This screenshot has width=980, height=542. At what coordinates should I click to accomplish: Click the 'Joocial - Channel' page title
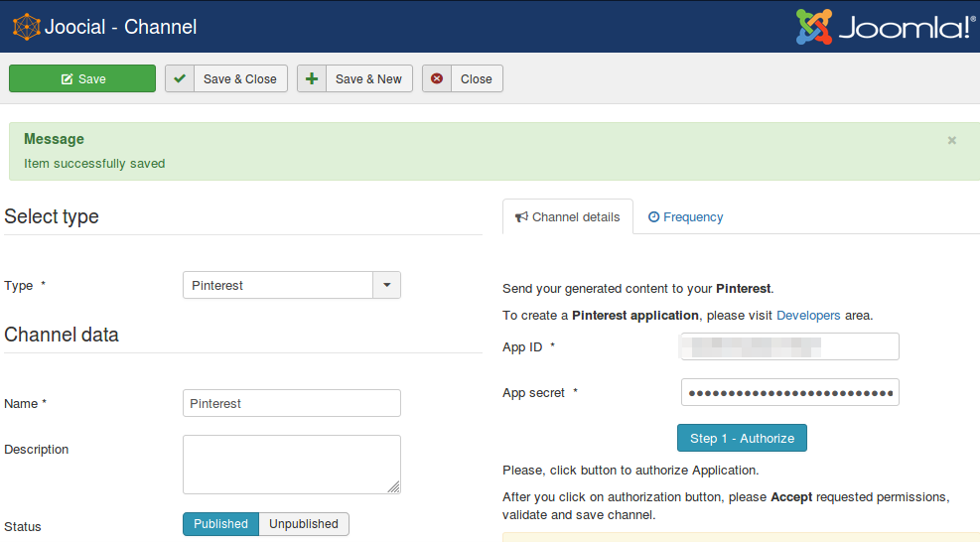pyautogui.click(x=120, y=27)
